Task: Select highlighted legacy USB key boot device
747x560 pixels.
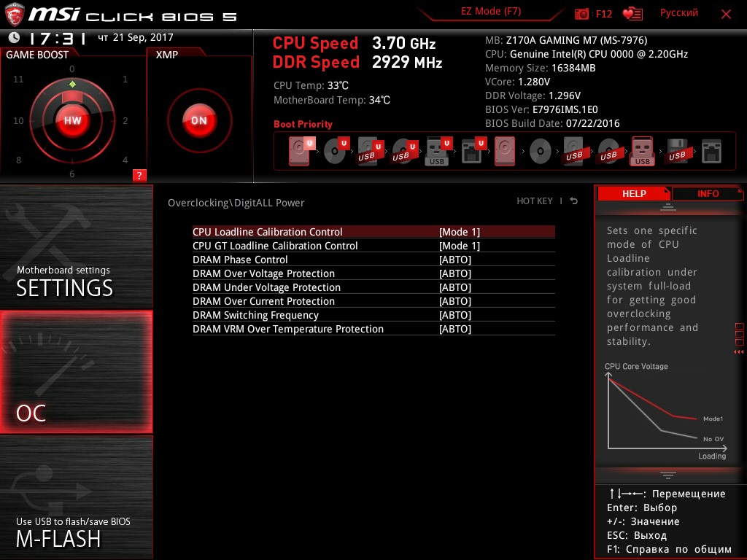Action: click(x=642, y=151)
